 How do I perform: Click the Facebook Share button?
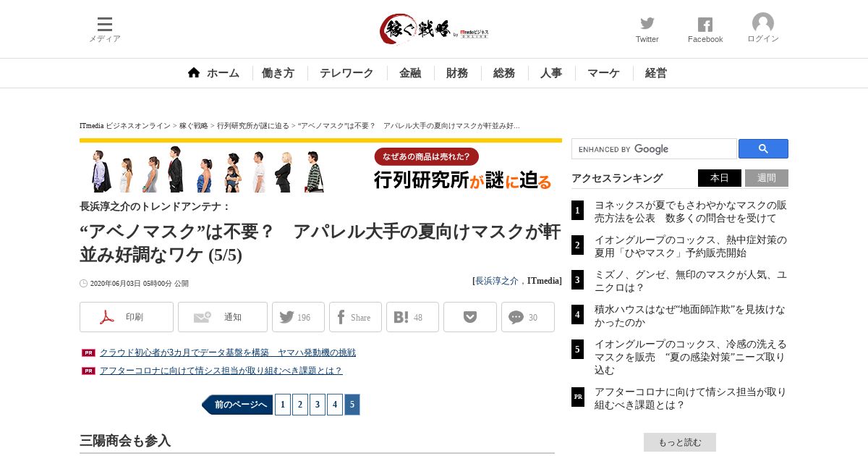(x=355, y=317)
